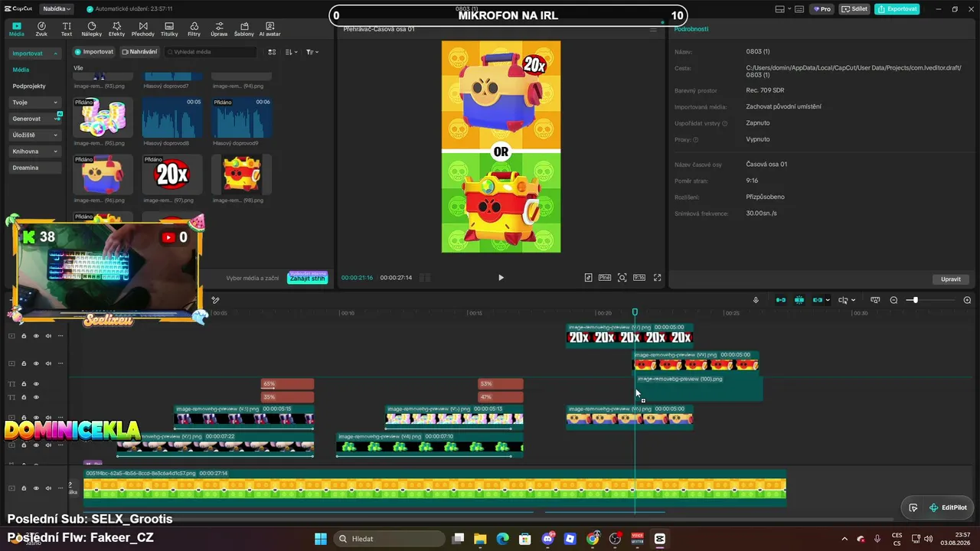This screenshot has height=551, width=980.
Task: Open the Efekty effects tab
Action: (x=116, y=29)
